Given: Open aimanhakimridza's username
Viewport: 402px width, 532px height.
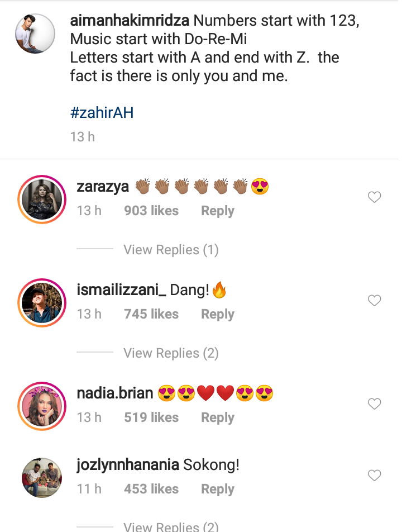Looking at the screenshot, I should [x=130, y=20].
